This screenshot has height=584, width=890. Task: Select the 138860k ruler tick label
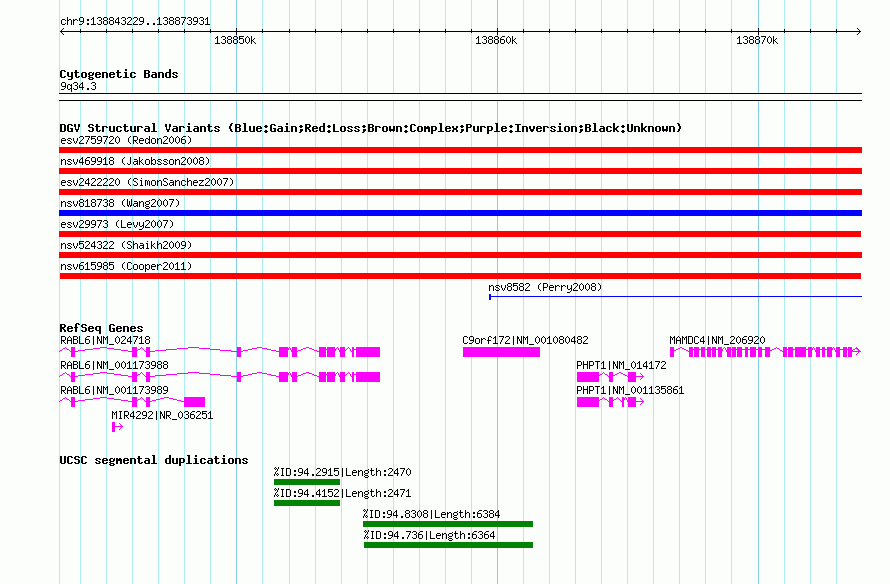(496, 41)
